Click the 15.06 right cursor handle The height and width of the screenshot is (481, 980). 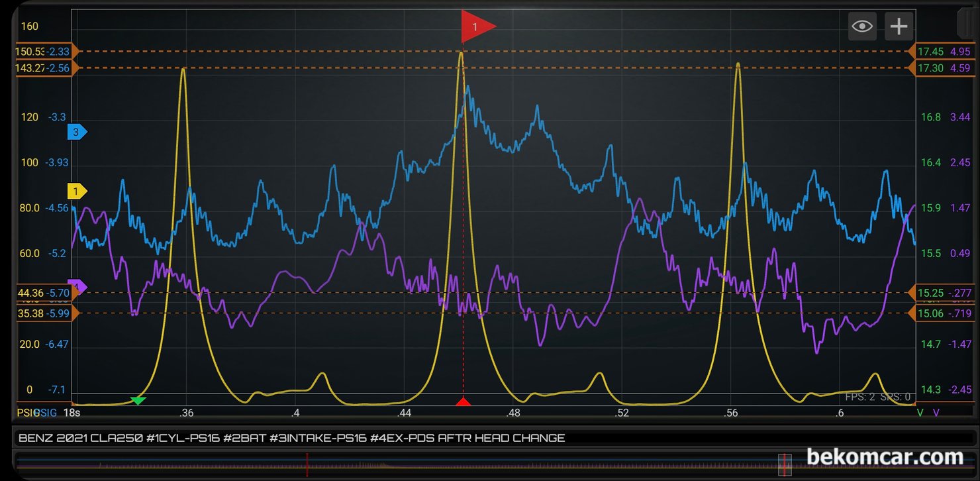(x=943, y=313)
